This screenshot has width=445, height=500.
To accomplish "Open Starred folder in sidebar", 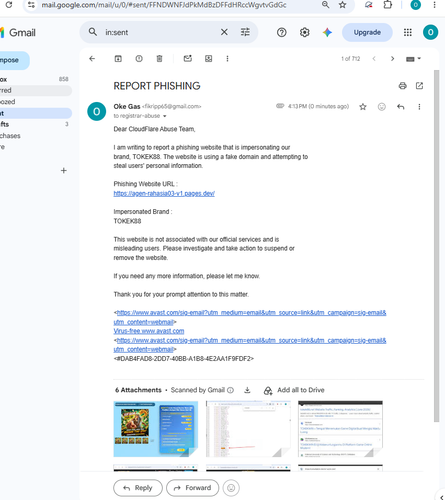I will click(35, 90).
